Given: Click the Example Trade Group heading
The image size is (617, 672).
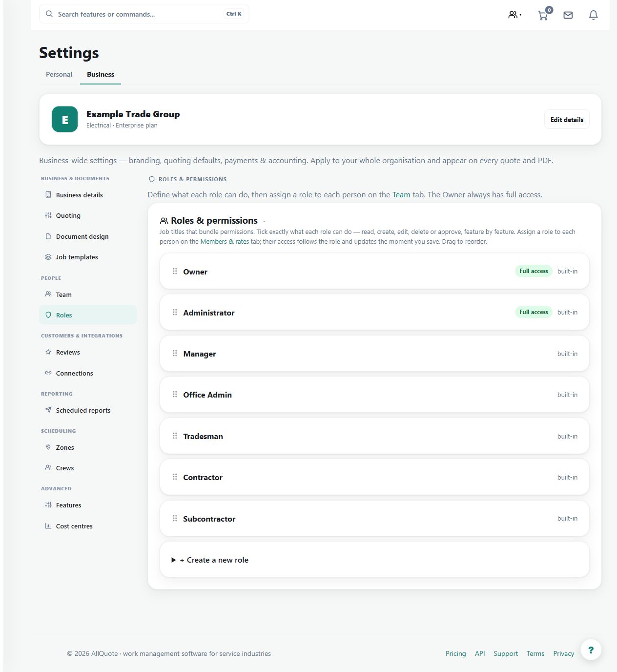Looking at the screenshot, I should tap(133, 114).
